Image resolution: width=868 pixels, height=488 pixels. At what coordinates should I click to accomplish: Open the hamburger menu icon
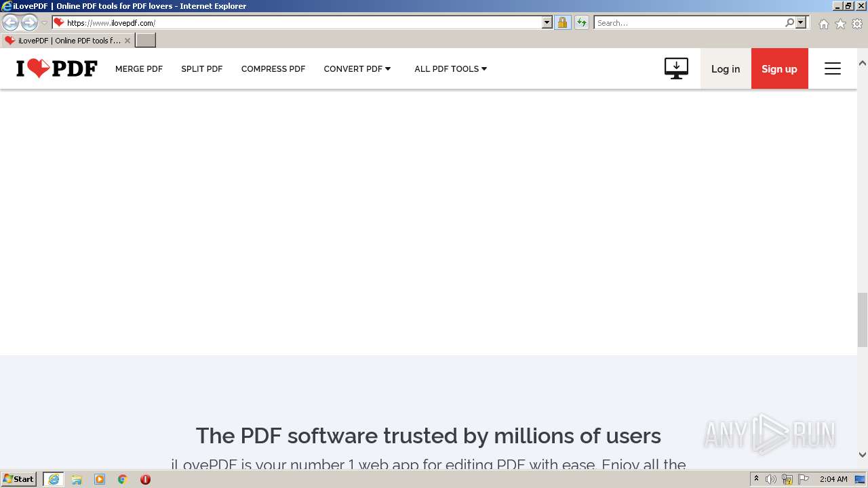[833, 68]
